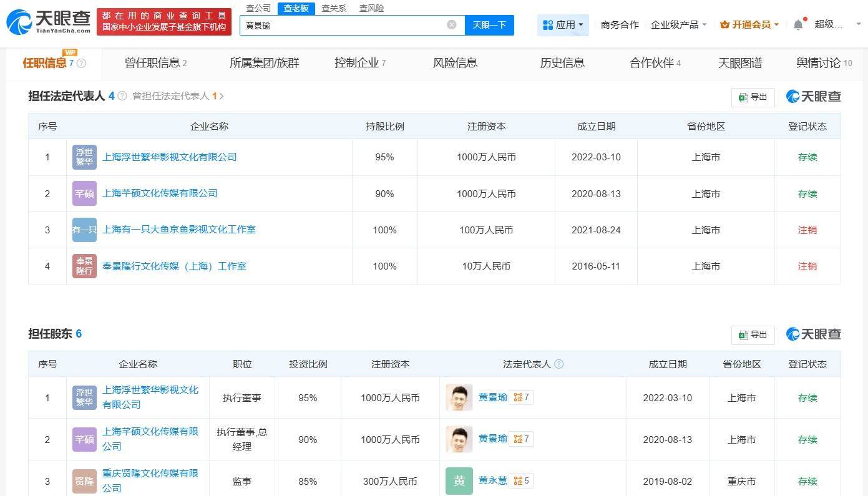
Task: Click 黄永慧 legal representative name
Action: (x=493, y=481)
